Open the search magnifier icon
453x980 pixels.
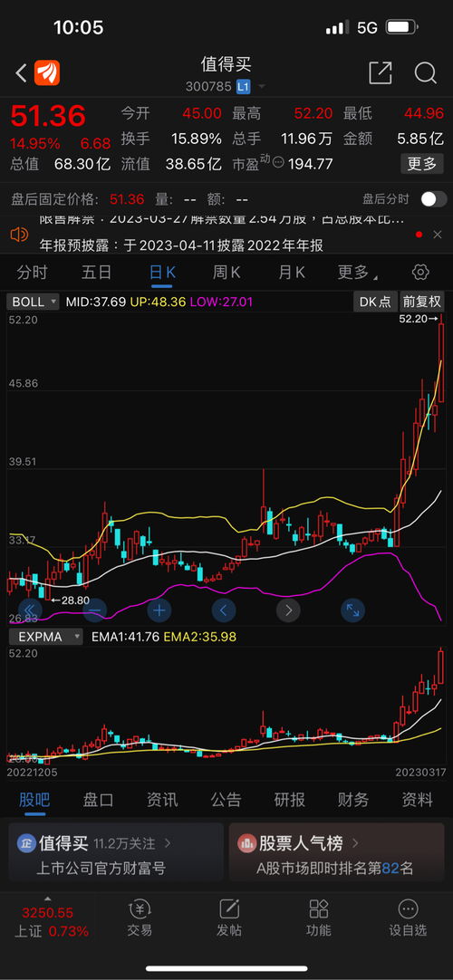point(426,73)
